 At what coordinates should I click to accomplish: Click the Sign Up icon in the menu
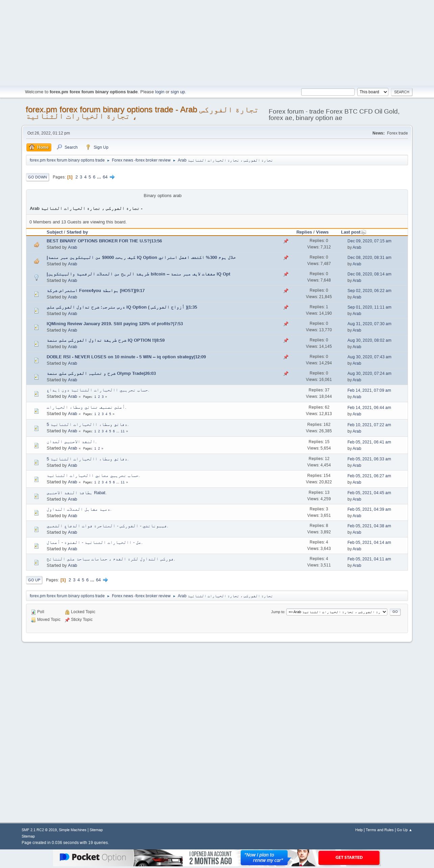click(x=88, y=147)
